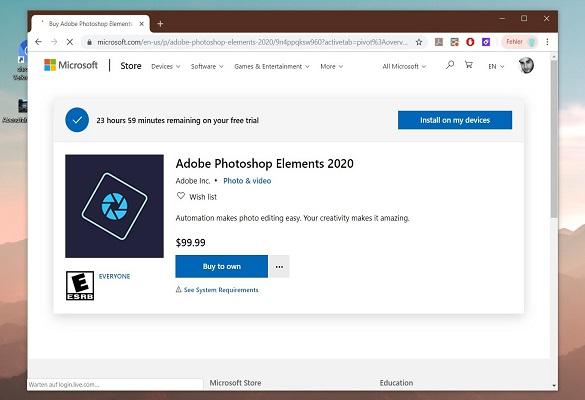Screen dimensions: 585x400
Task: Click the Fehler profile chip in Chrome
Action: pyautogui.click(x=519, y=42)
